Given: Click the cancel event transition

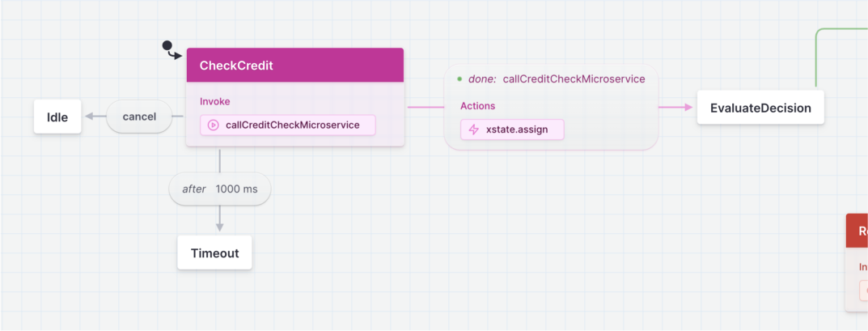Looking at the screenshot, I should tap(139, 117).
